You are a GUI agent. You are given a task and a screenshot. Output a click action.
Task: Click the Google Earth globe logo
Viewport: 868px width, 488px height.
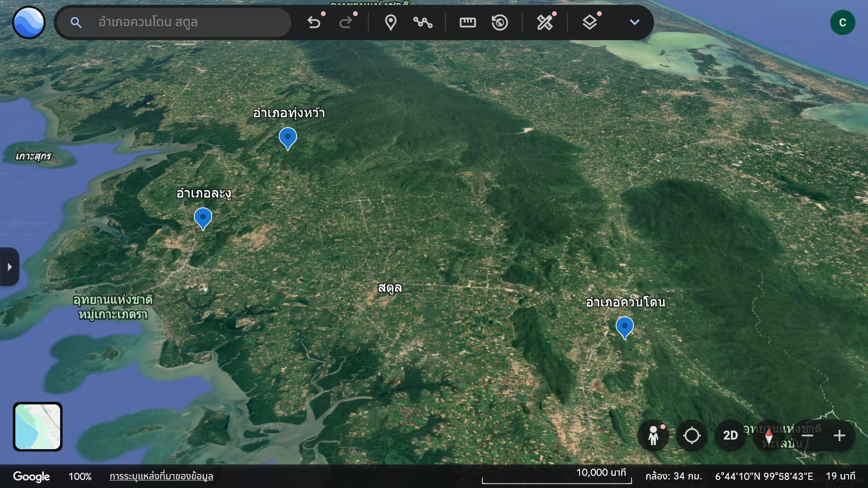click(x=28, y=22)
